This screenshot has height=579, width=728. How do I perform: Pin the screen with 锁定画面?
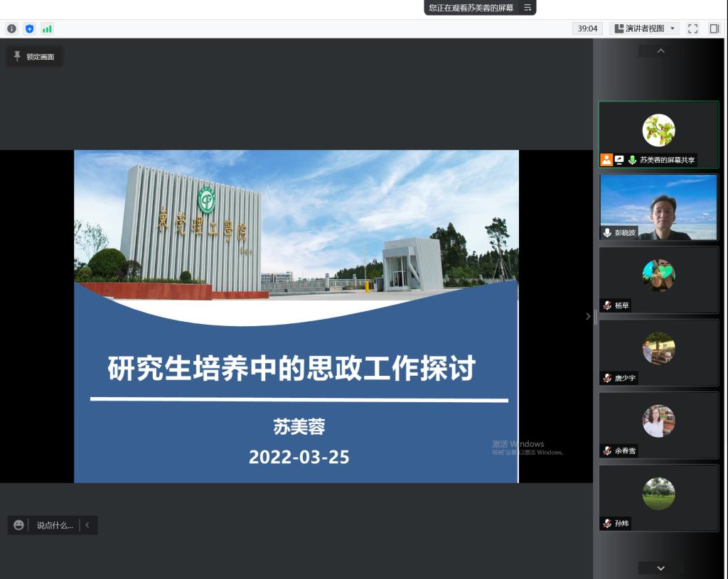pos(34,56)
